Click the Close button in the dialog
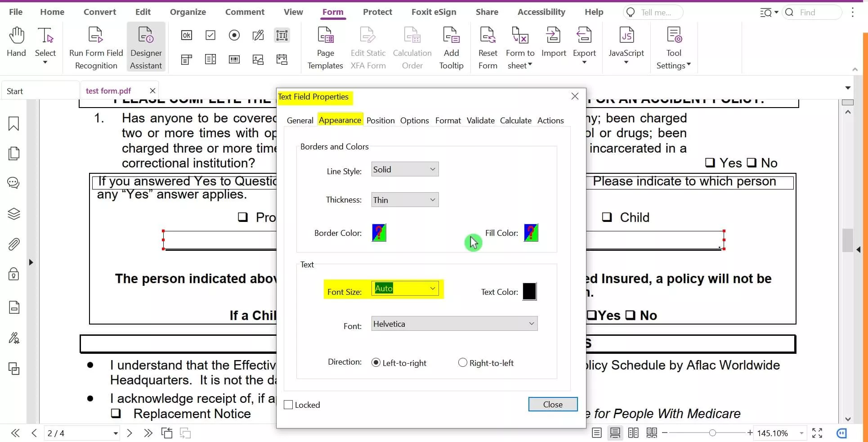This screenshot has height=442, width=868. [x=553, y=404]
